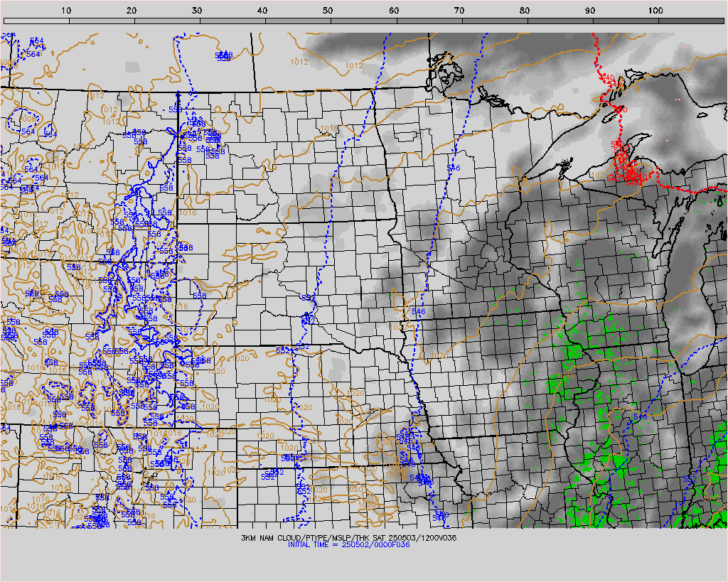The image size is (728, 582).
Task: Pick the mid-gray swatch between 50 and 60
Action: (364, 21)
